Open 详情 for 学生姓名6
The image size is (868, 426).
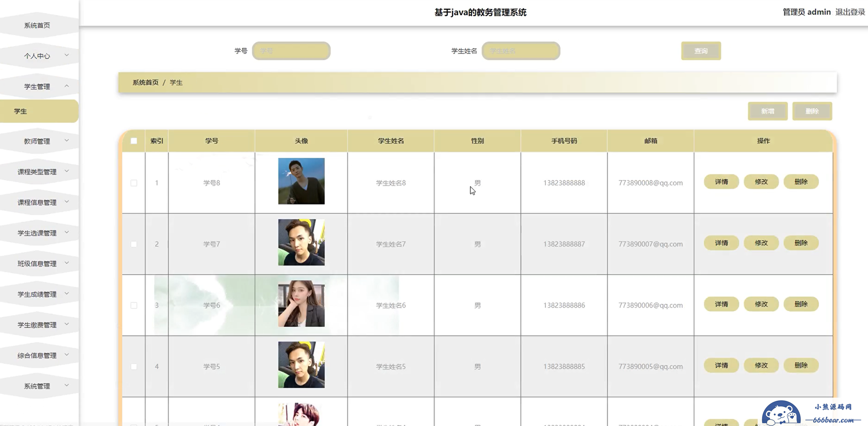[x=721, y=304]
